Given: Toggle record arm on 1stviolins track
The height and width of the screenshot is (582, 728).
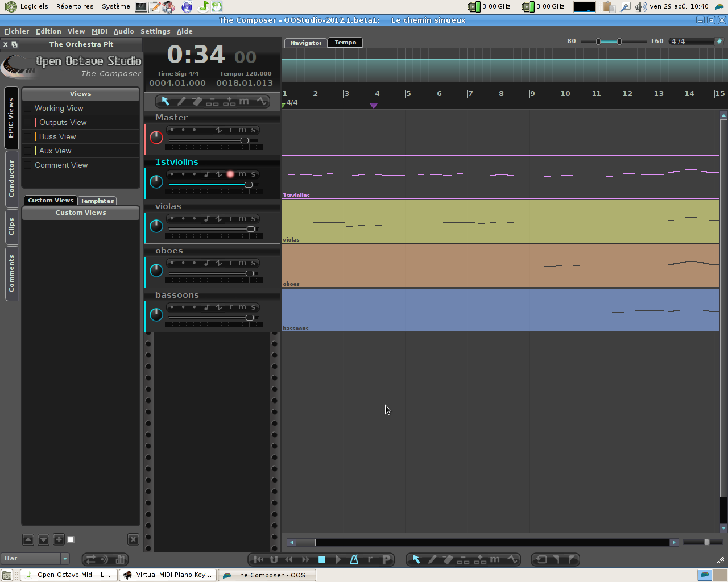Looking at the screenshot, I should click(x=230, y=174).
